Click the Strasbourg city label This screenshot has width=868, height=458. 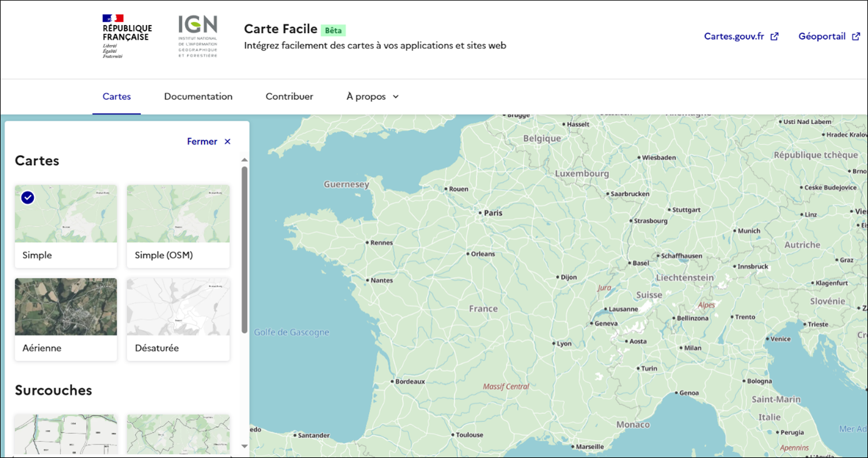tap(650, 221)
